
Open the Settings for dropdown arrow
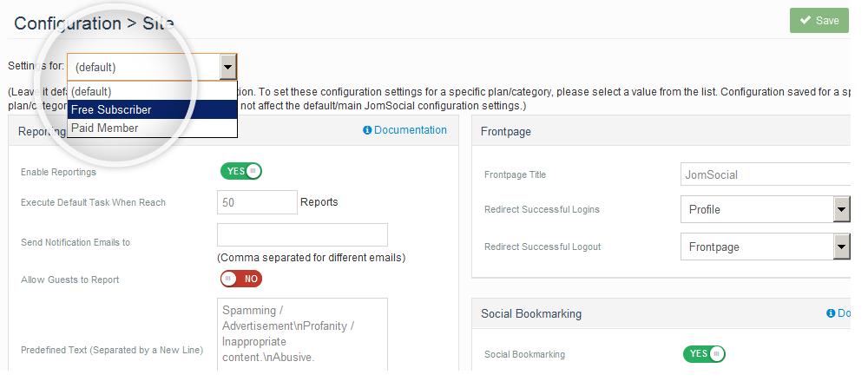[227, 67]
